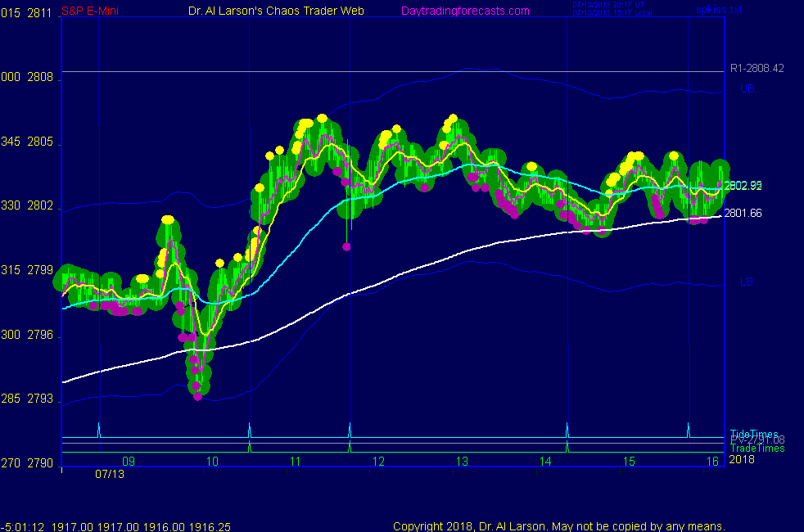Screen dimensions: 804x532
Task: Click the Copyright 2018 Dr. Al Larson notice
Action: 559,526
